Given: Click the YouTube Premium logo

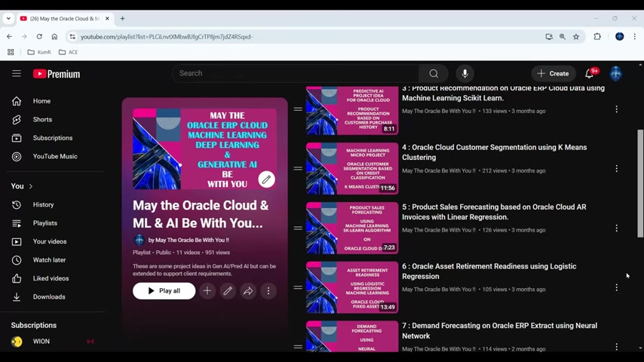Looking at the screenshot, I should (57, 74).
